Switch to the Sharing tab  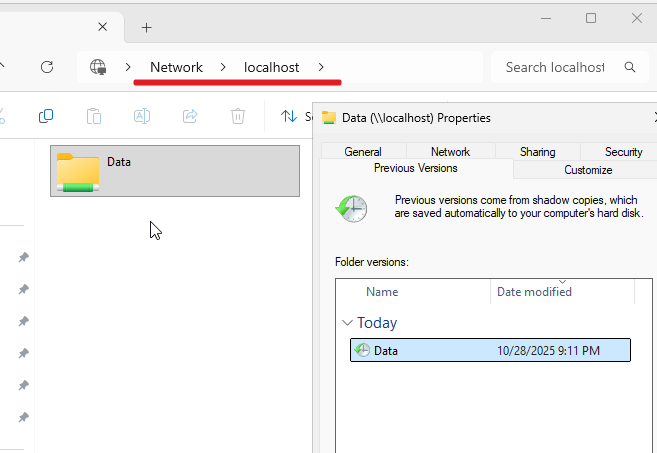(x=537, y=152)
